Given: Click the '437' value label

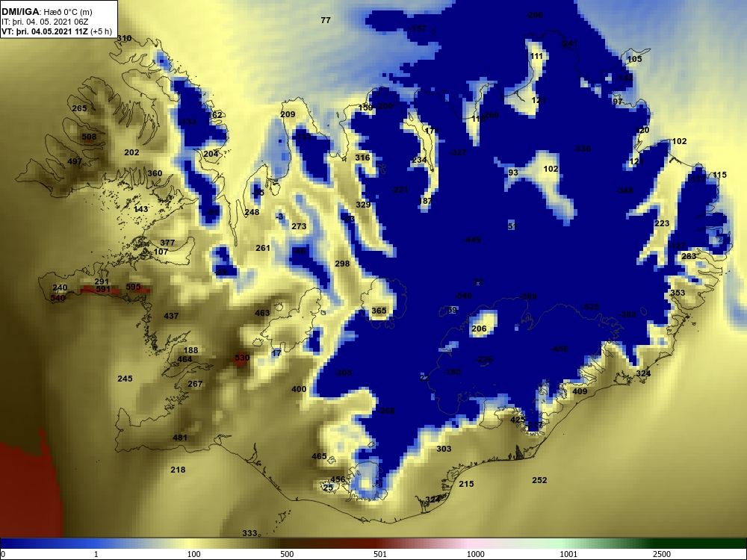Looking at the screenshot, I should [171, 316].
